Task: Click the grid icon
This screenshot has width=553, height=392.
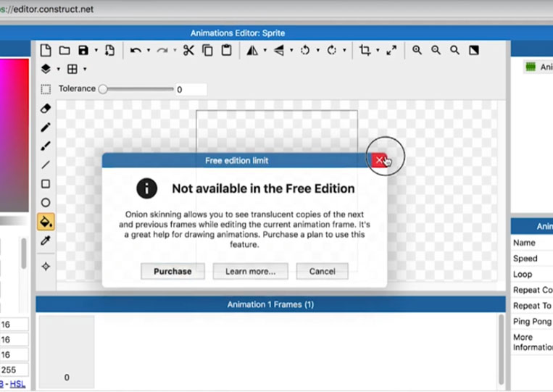Action: pos(72,69)
